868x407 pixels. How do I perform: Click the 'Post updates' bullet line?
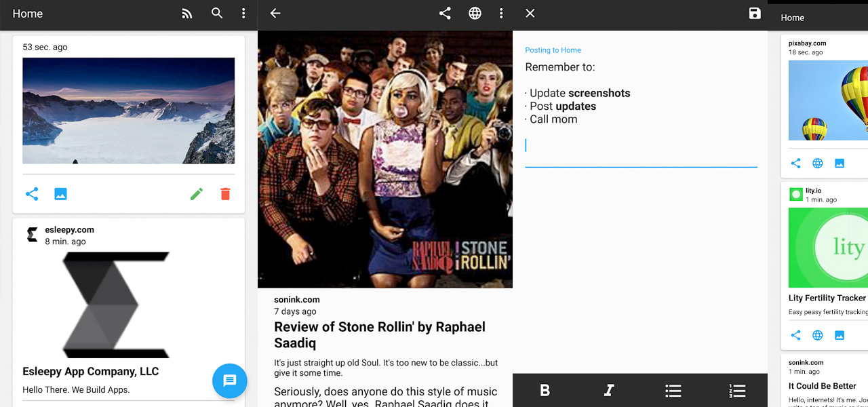coord(561,106)
